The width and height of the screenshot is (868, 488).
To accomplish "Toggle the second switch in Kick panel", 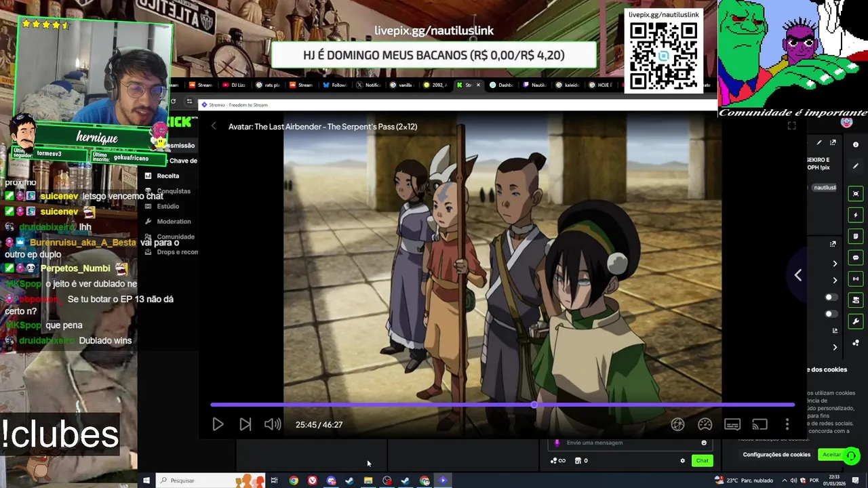I will coord(830,314).
